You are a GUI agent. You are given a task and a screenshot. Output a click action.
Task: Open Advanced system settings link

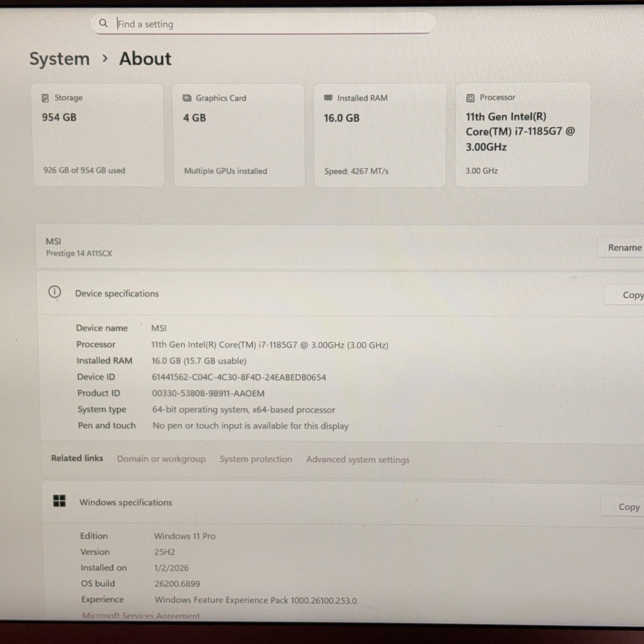click(x=358, y=460)
